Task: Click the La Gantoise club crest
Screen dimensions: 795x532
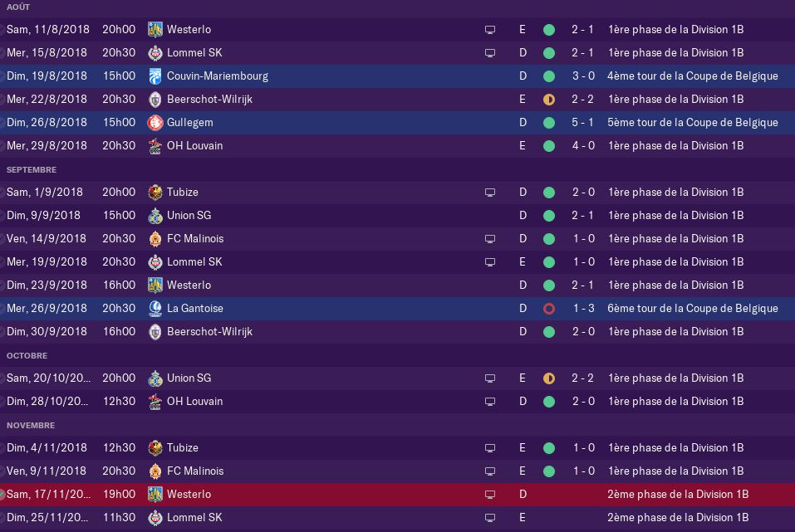Action: point(155,309)
